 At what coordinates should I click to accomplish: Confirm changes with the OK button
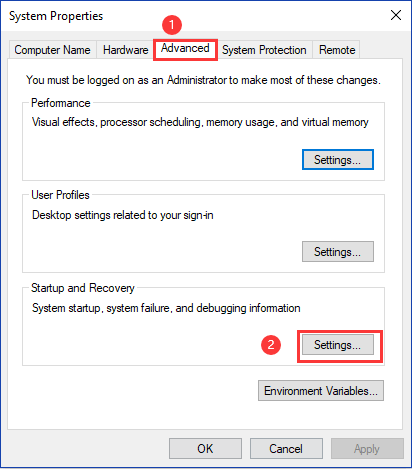pos(205,449)
